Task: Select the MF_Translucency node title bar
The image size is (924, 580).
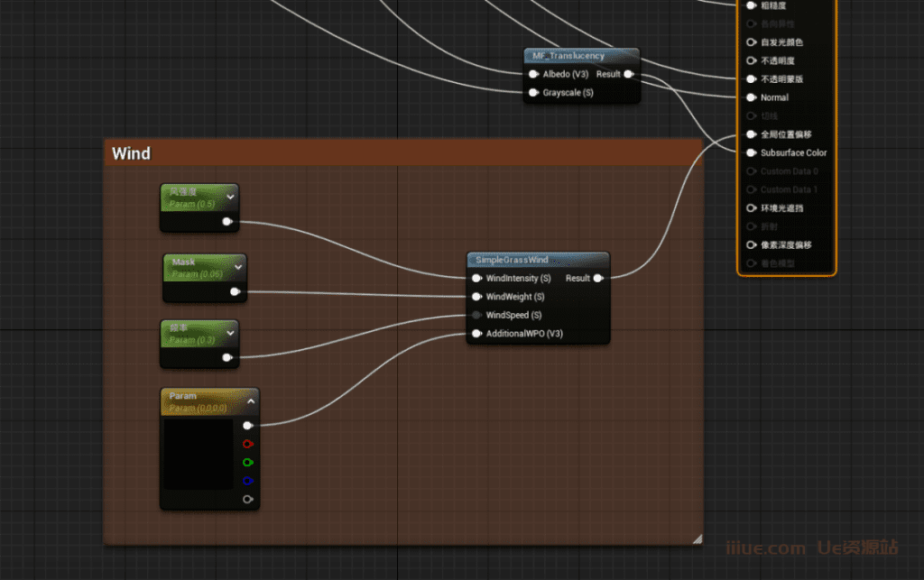Action: (570, 56)
